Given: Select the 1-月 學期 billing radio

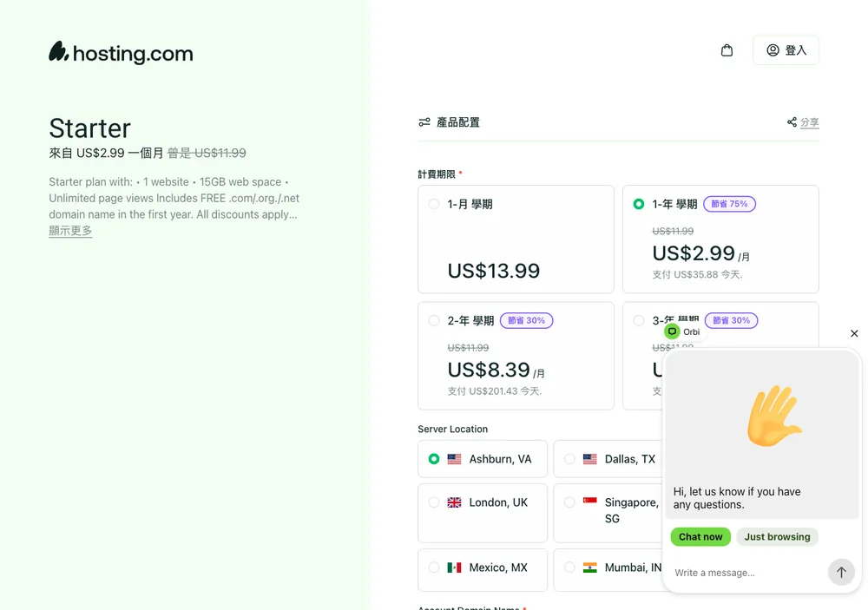Looking at the screenshot, I should click(434, 204).
